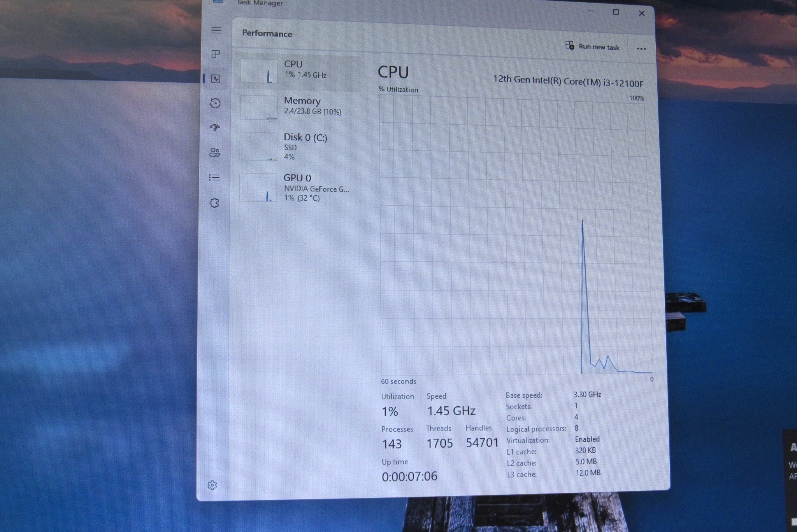Click the 60 seconds graph label
The width and height of the screenshot is (797, 532).
398,381
